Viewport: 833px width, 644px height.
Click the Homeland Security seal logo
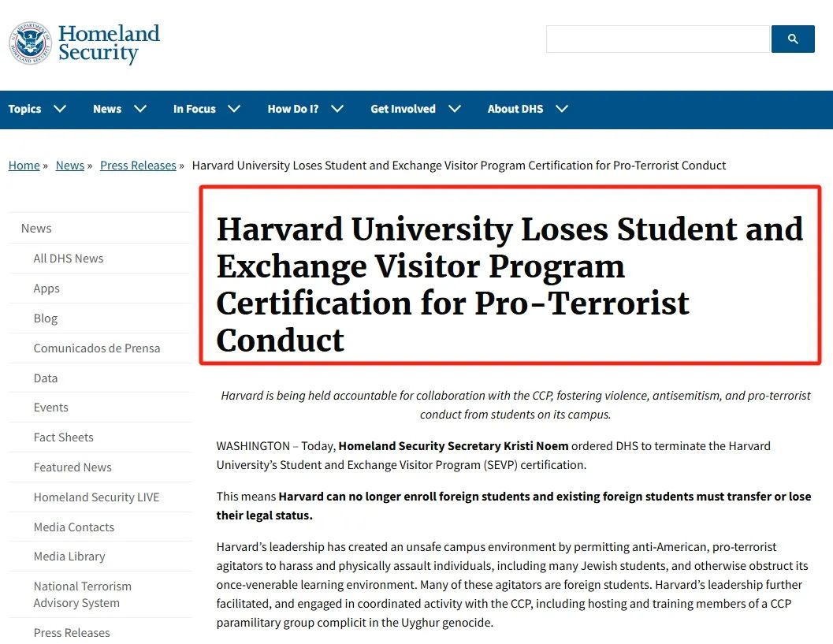pyautogui.click(x=30, y=43)
